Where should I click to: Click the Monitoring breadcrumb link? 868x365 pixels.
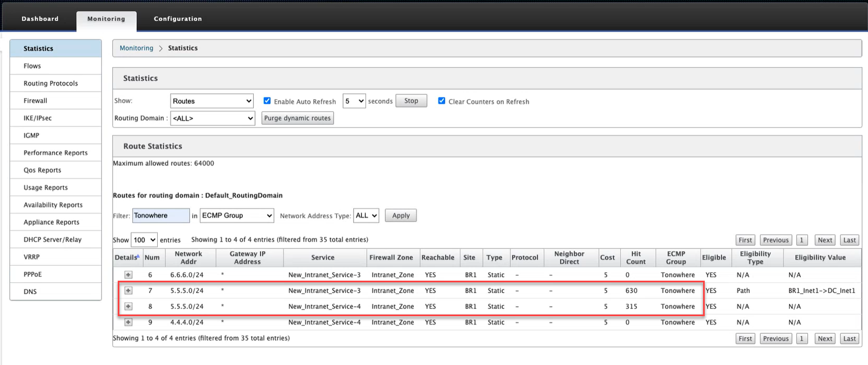click(137, 48)
